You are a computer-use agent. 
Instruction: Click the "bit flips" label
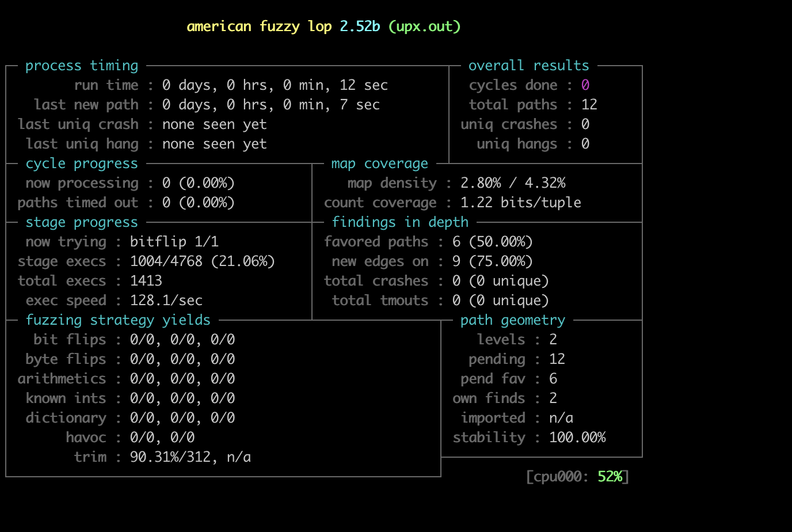pos(70,340)
